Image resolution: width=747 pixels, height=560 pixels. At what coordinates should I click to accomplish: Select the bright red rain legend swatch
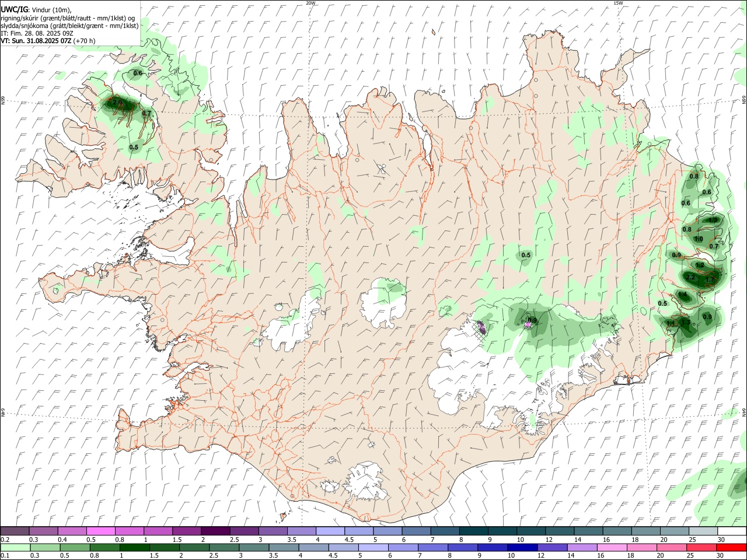[x=732, y=547]
